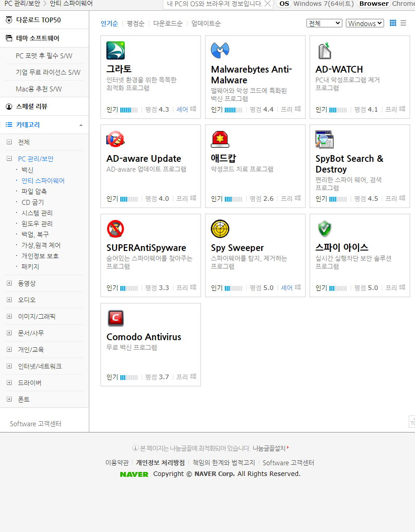
Task: Click Malwarebytes popularity bar
Action: coord(234,110)
